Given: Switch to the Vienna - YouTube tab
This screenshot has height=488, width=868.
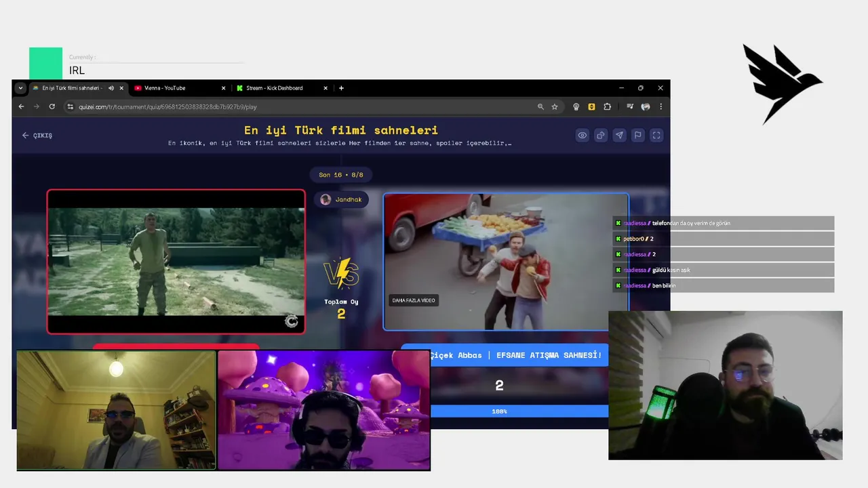Looking at the screenshot, I should tap(179, 88).
